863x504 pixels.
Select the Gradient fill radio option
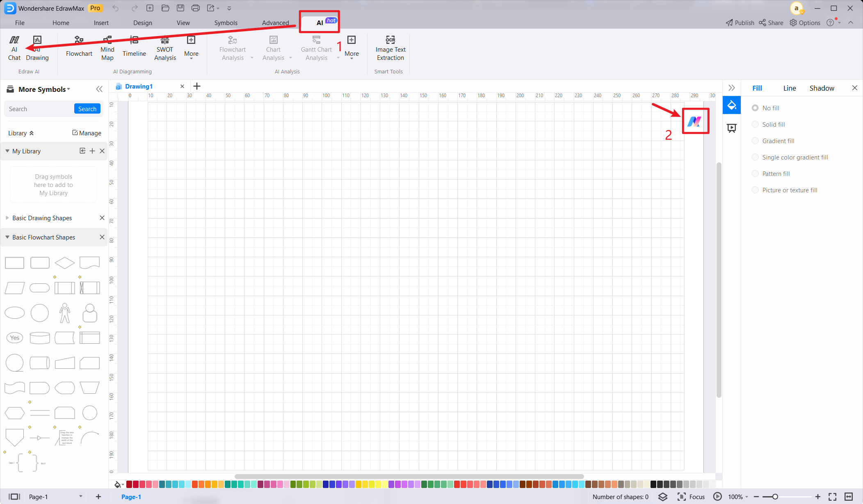click(x=755, y=141)
